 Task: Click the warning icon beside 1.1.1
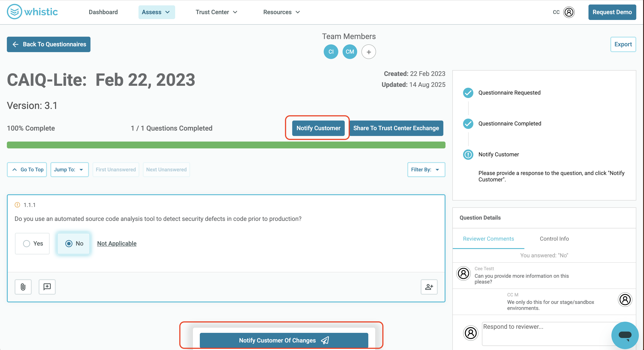click(17, 205)
